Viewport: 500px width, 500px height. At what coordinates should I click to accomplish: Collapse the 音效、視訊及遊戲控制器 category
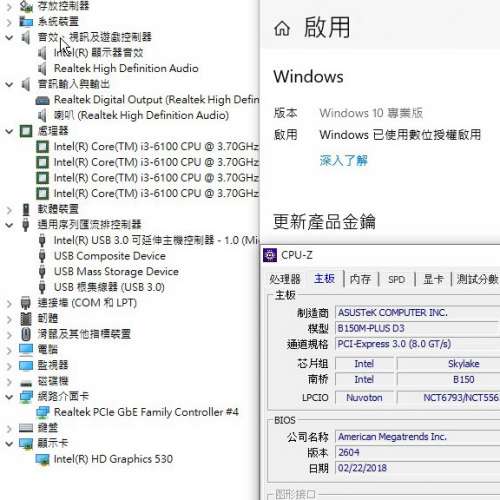point(9,37)
